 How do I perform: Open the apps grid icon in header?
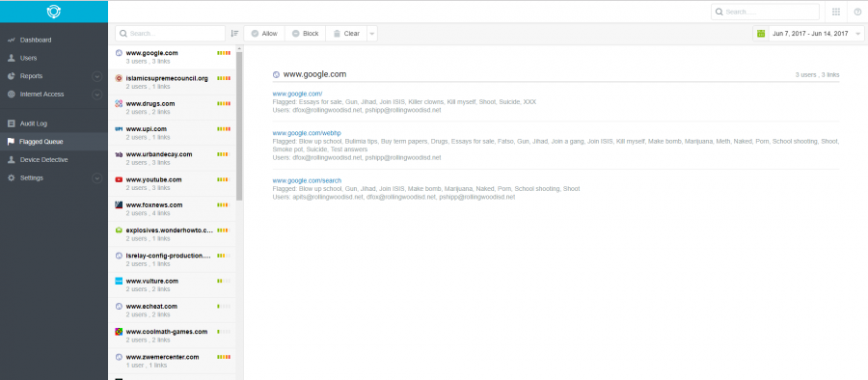836,12
